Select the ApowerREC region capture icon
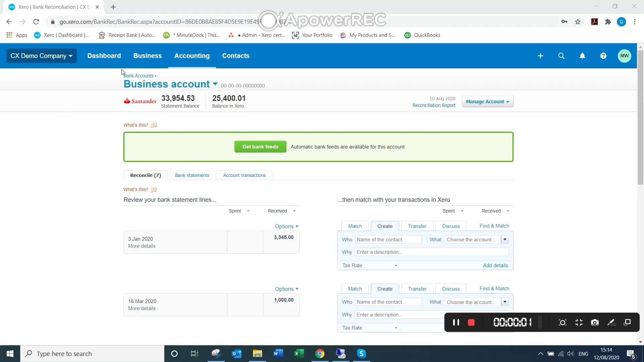Screen dimensions: 644x362 click(x=562, y=322)
